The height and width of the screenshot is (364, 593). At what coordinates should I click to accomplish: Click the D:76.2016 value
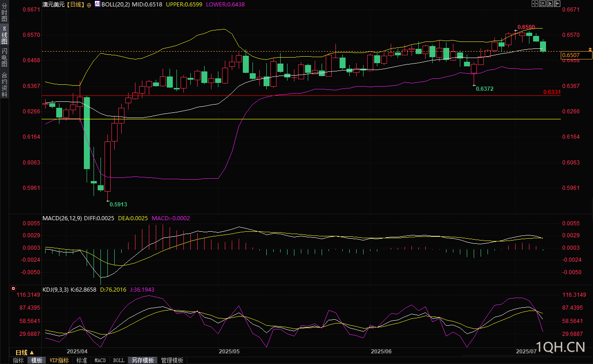(x=113, y=290)
